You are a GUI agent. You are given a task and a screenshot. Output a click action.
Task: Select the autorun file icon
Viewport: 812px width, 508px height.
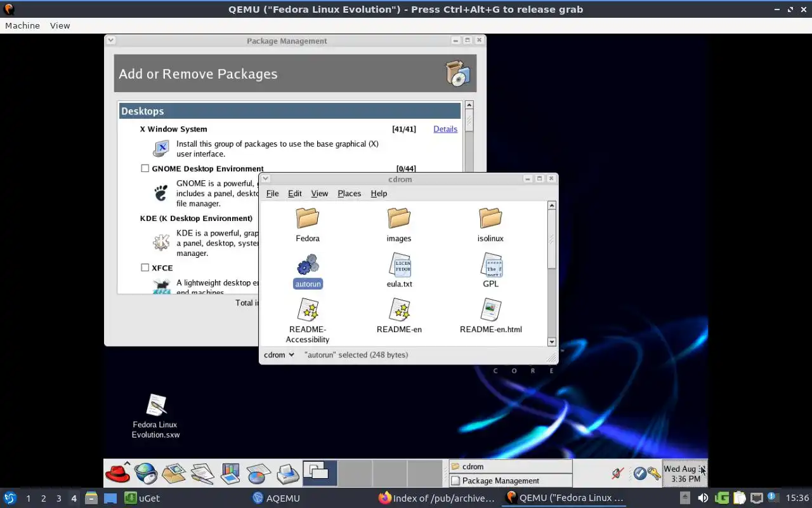pos(308,265)
